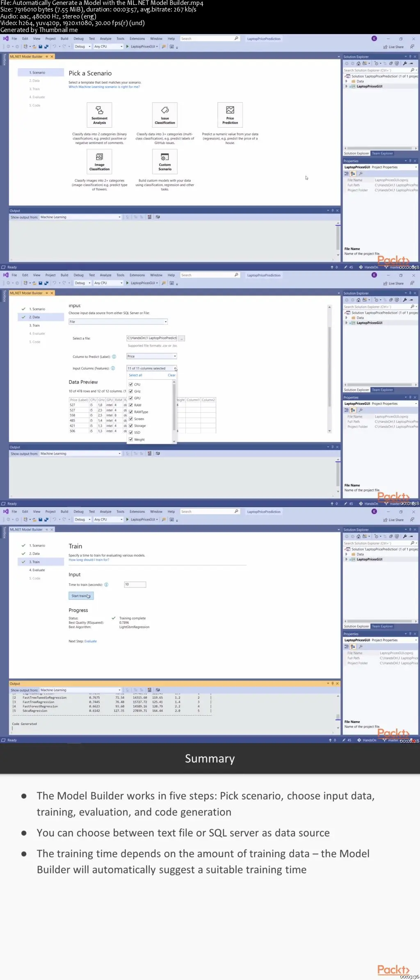
Task: Click the 'Clear' link in the columns dropdown
Action: coord(171,375)
